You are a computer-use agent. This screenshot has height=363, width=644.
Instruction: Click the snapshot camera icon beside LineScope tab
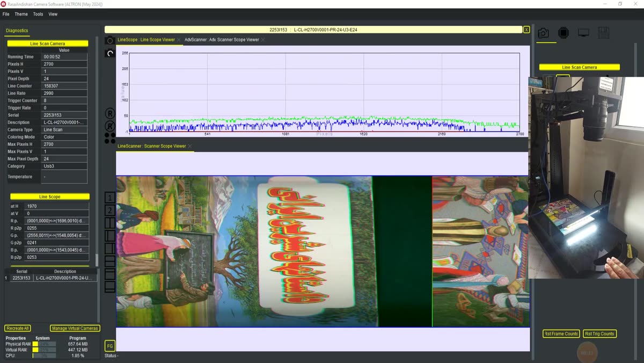[109, 40]
